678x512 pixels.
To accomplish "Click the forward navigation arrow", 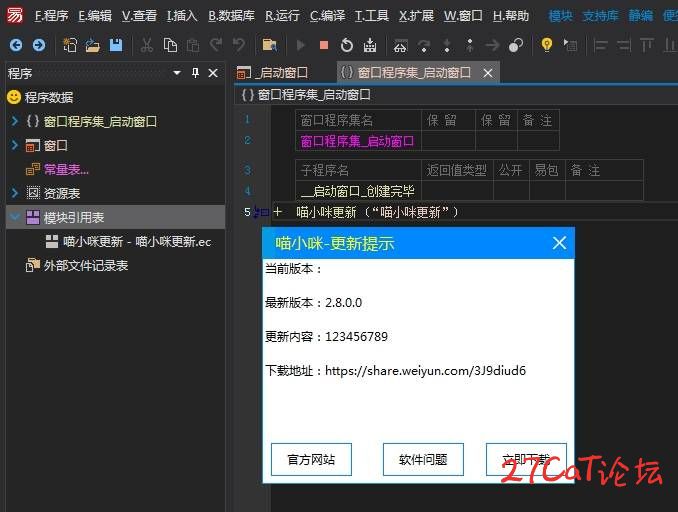I will point(39,45).
